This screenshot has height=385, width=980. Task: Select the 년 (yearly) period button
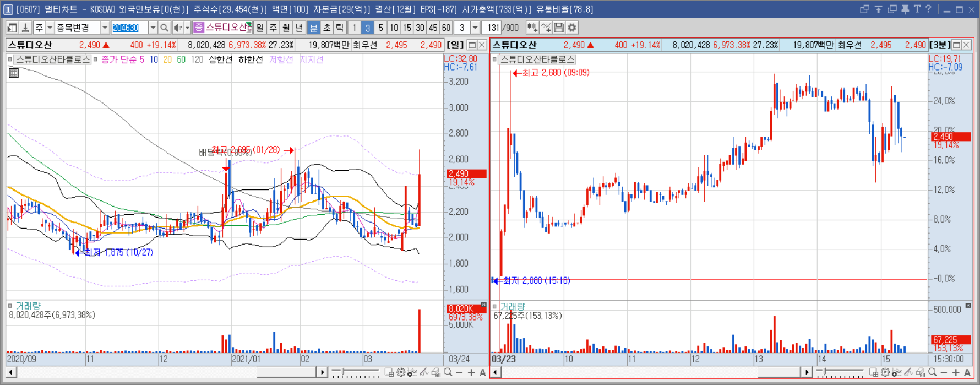point(299,28)
